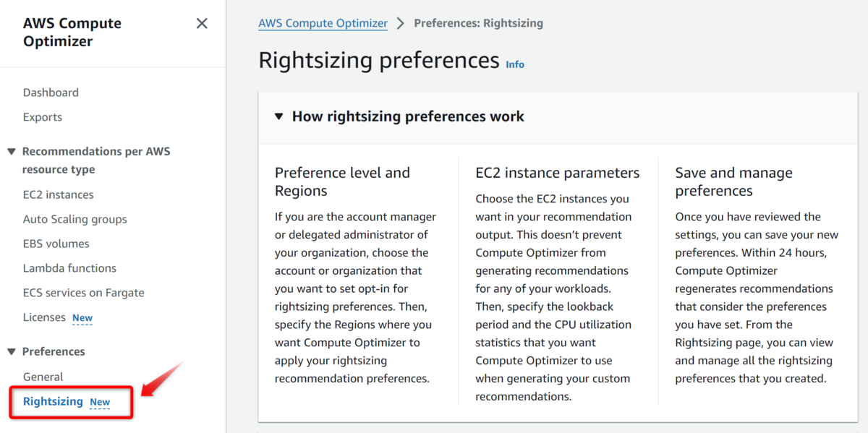Select Lambda functions recommendations
The height and width of the screenshot is (433, 868).
pyautogui.click(x=69, y=267)
